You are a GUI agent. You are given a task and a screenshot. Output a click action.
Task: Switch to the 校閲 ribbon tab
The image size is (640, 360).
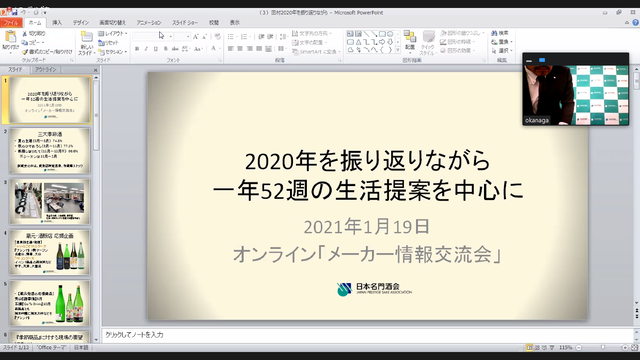214,22
